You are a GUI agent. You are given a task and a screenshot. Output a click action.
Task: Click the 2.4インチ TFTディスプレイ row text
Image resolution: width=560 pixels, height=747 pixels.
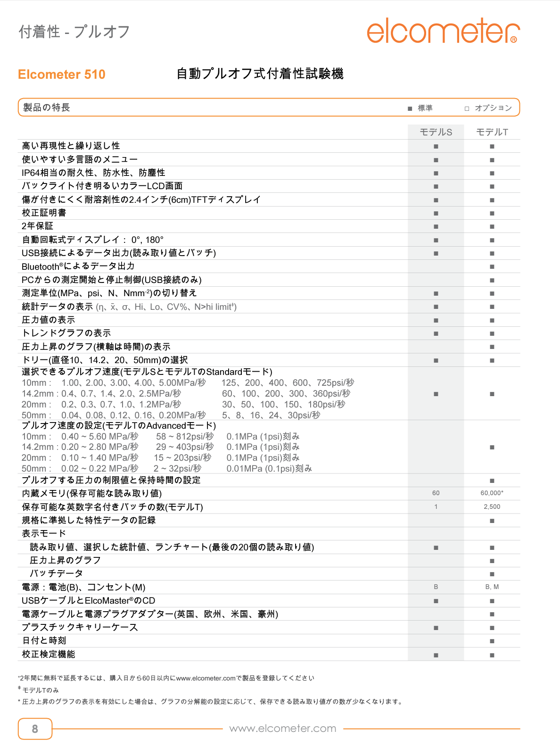(141, 199)
